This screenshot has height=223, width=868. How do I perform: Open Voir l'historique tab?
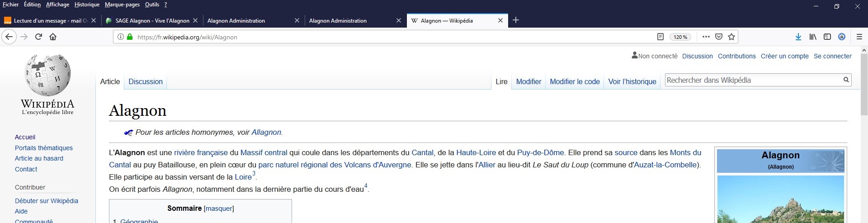[x=632, y=81]
